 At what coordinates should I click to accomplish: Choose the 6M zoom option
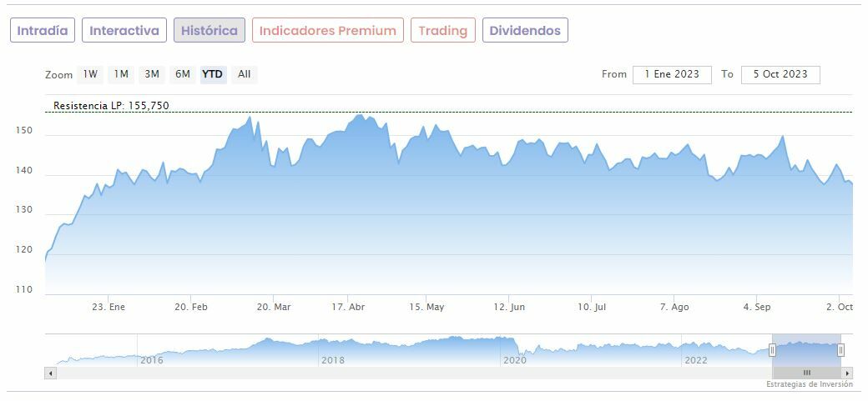click(183, 74)
